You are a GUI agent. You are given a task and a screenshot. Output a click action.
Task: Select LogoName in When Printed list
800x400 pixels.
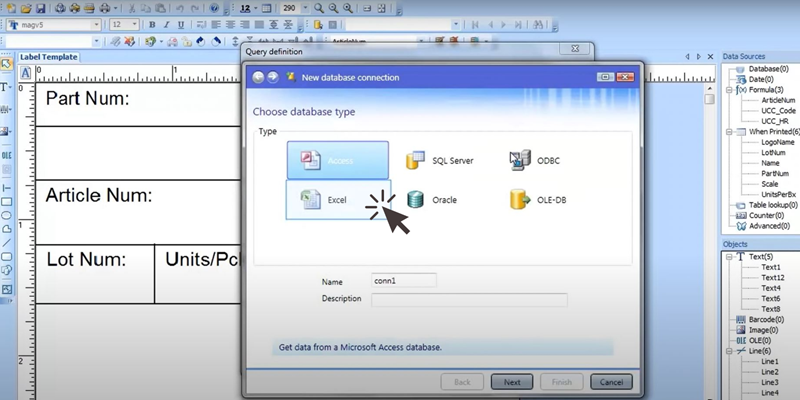(x=778, y=142)
